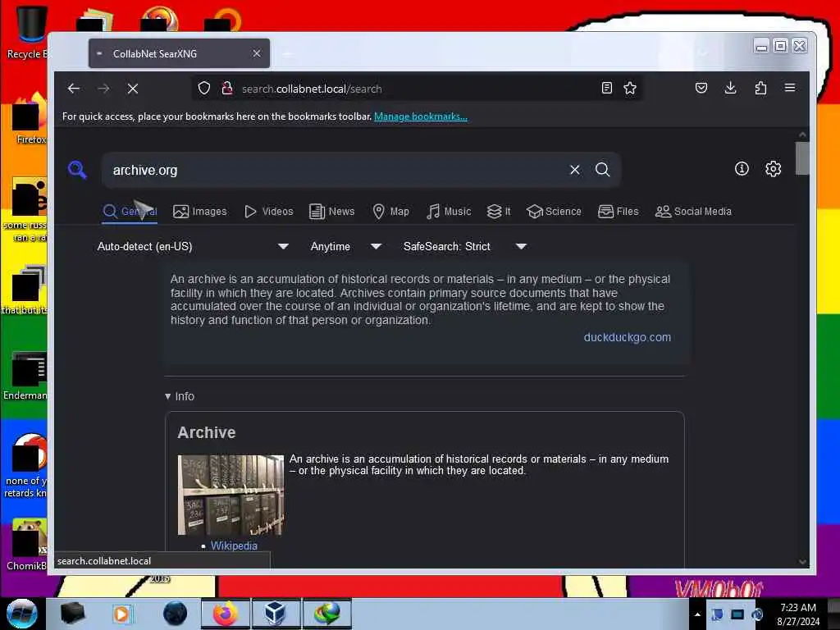This screenshot has height=630, width=840.
Task: Switch to the Social Media category
Action: 692,212
